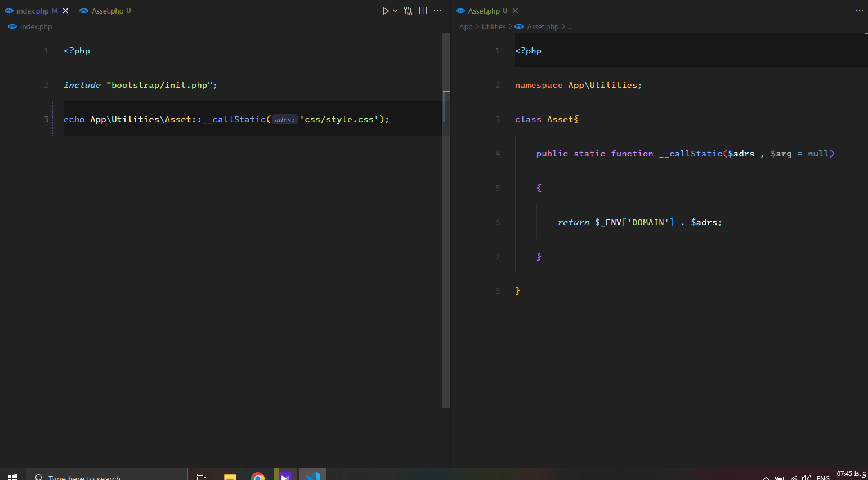The image size is (868, 480).
Task: Open the Utilities breadcrumb folder
Action: click(494, 26)
